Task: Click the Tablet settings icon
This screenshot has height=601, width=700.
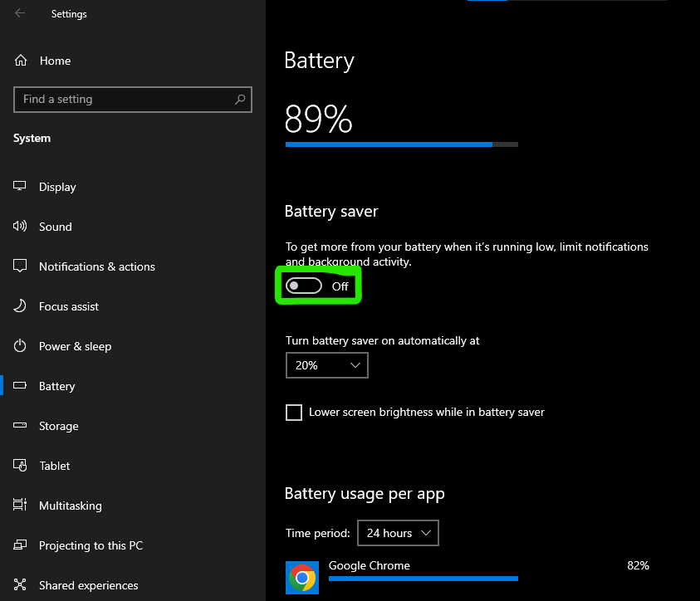Action: [x=19, y=466]
